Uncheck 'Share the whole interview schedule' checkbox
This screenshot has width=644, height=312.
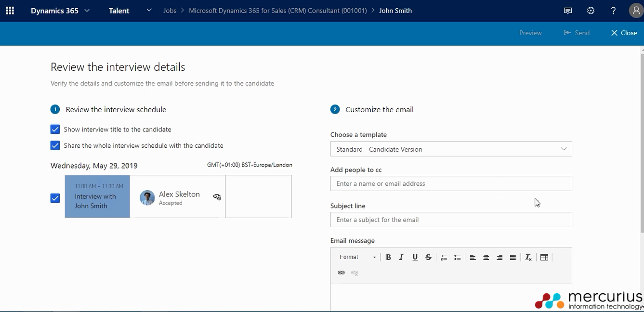click(x=55, y=145)
